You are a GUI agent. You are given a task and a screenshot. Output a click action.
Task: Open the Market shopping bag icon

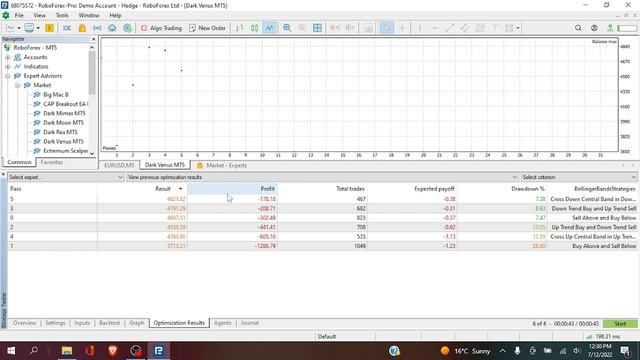click(82, 28)
